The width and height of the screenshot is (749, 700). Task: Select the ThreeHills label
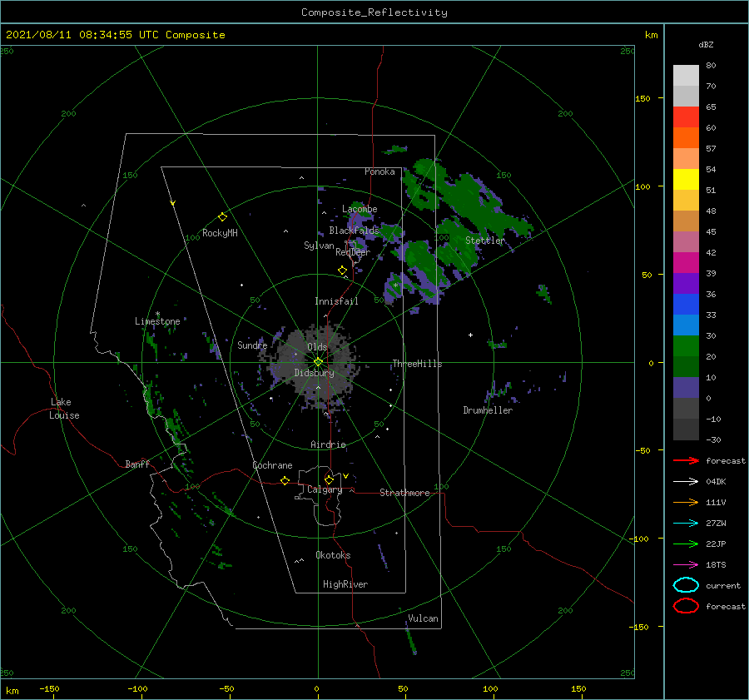point(417,364)
